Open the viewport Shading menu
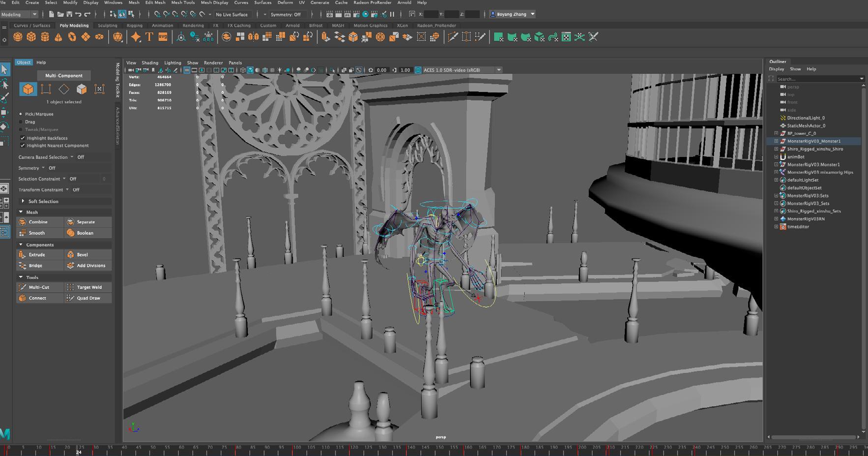The image size is (868, 456). 150,63
